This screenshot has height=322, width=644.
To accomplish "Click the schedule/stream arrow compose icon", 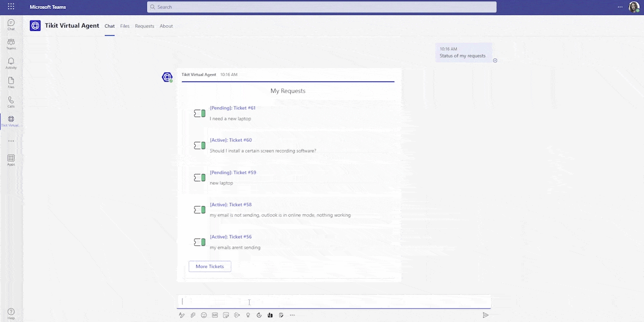I will point(237,315).
